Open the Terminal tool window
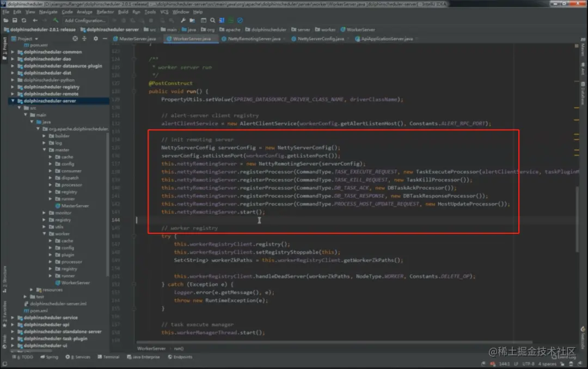Viewport: 588px width, 369px height. click(108, 357)
